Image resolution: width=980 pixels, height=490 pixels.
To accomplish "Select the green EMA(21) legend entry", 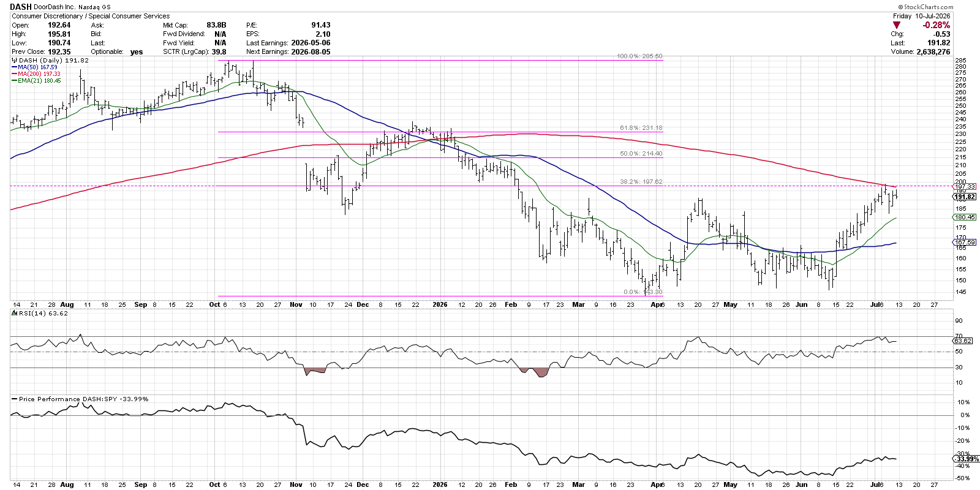I will (36, 81).
